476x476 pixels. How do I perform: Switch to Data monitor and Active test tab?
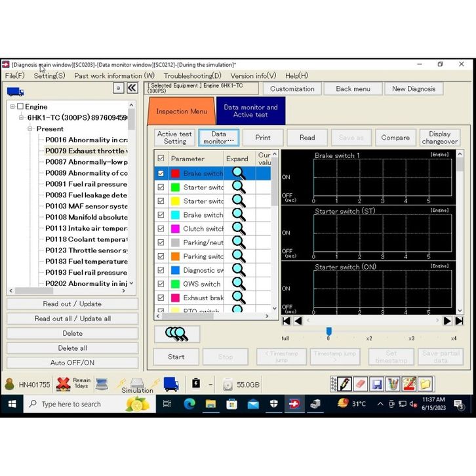(250, 111)
